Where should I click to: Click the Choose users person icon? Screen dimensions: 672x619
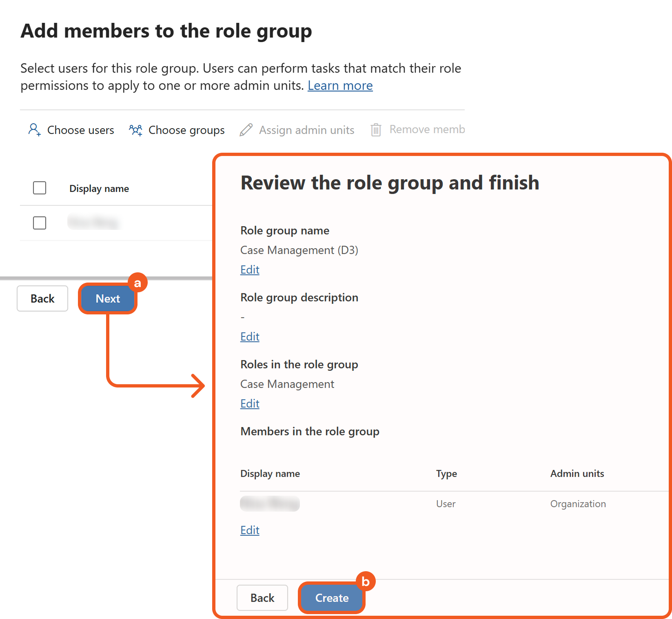tap(34, 130)
